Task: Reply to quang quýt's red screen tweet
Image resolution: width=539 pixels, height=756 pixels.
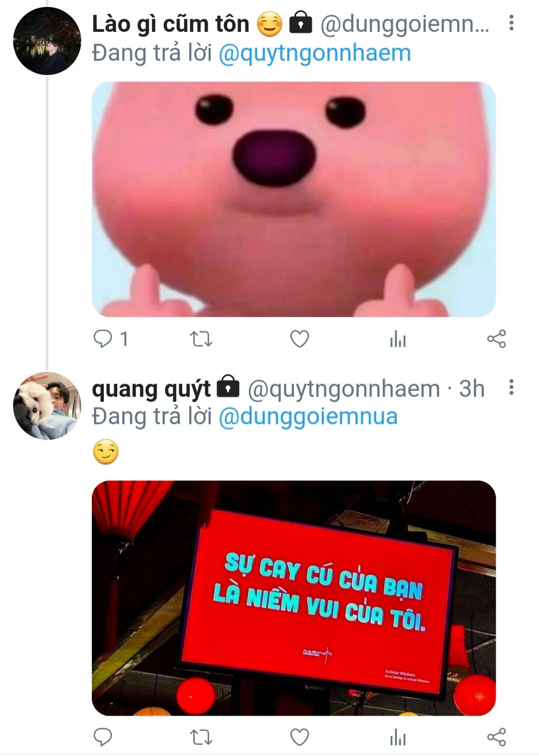Action: point(103,737)
